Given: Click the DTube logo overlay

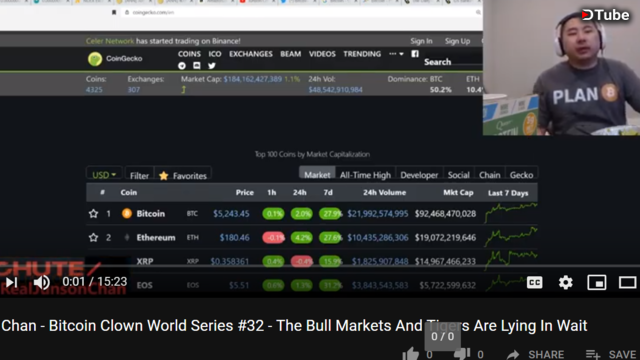Looking at the screenshot, I should [x=606, y=15].
